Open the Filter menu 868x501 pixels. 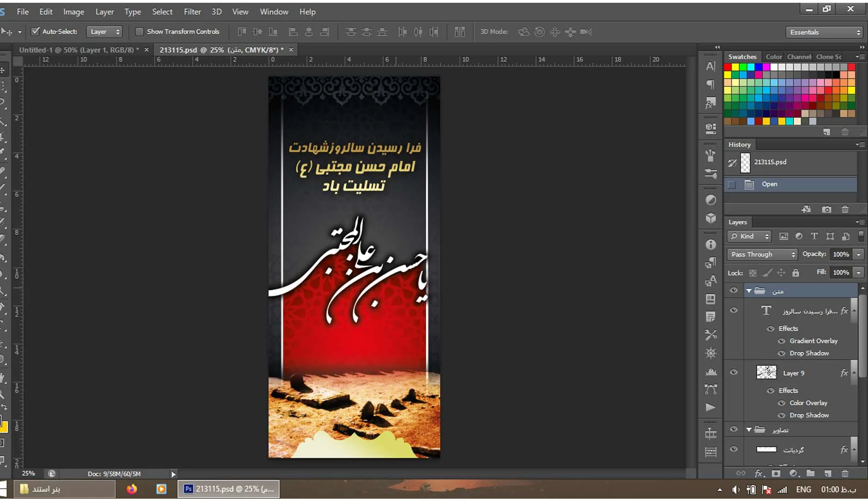(x=192, y=12)
